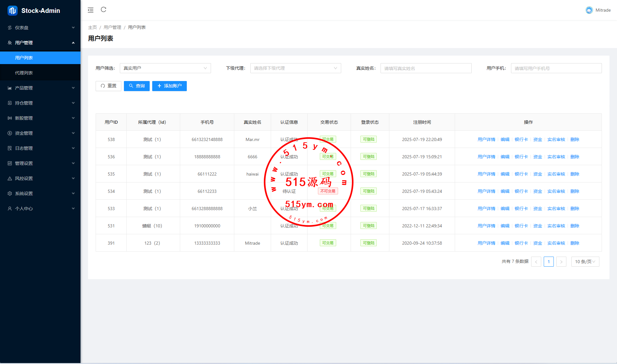Open 代理列表 in the sidebar
The image size is (617, 364).
coord(24,73)
